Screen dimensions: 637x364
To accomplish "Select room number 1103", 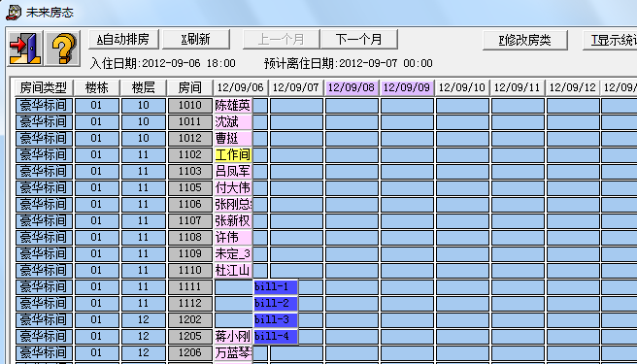I will (190, 172).
